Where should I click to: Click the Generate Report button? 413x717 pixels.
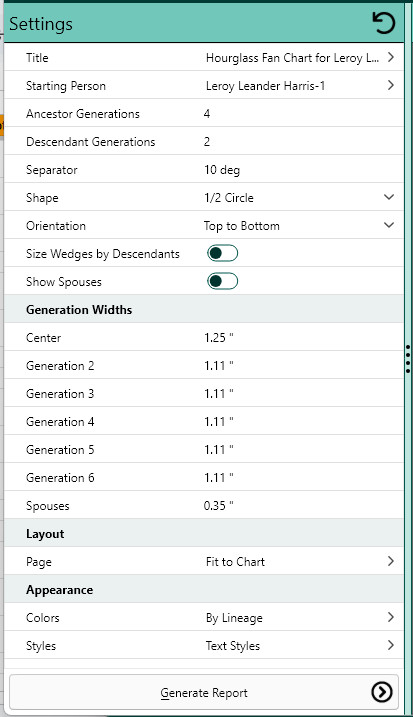[x=204, y=692]
